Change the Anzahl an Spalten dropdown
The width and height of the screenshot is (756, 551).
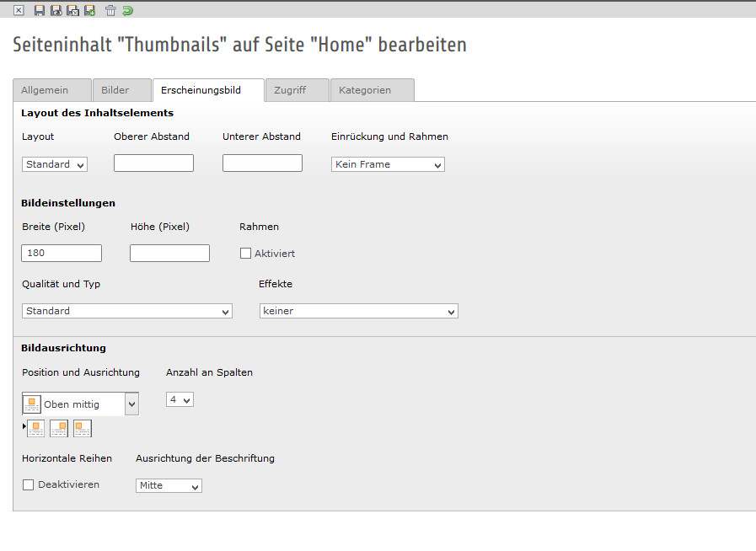180,399
